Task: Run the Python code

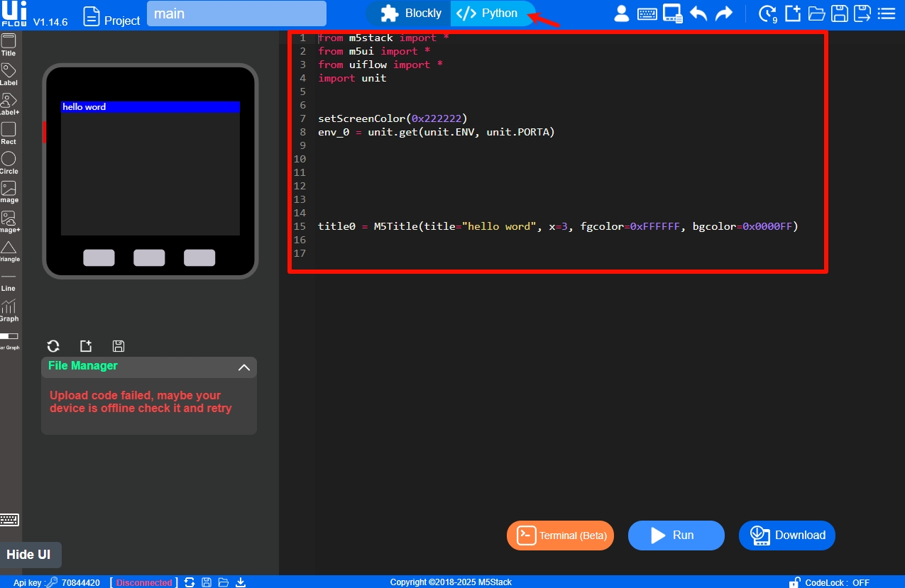Action: [676, 536]
